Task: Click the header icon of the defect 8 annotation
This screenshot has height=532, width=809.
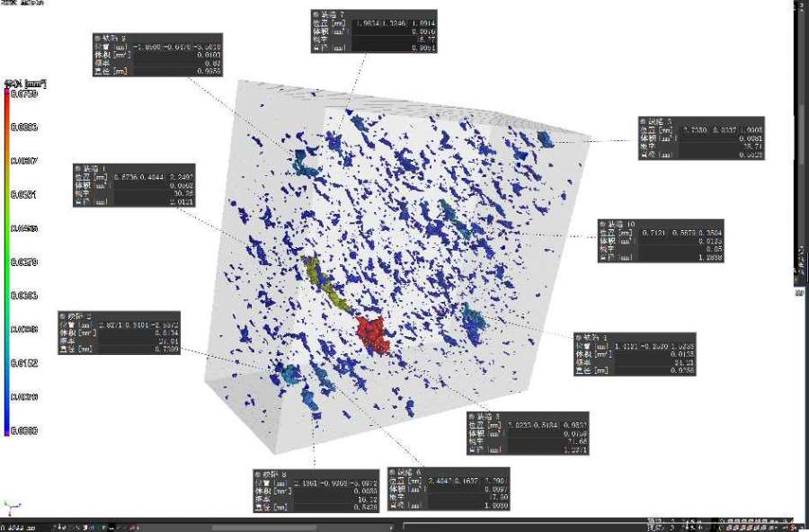Action: 257,474
